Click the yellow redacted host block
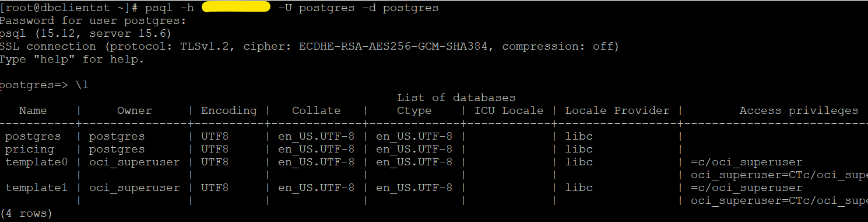The width and height of the screenshot is (868, 222). (x=236, y=8)
